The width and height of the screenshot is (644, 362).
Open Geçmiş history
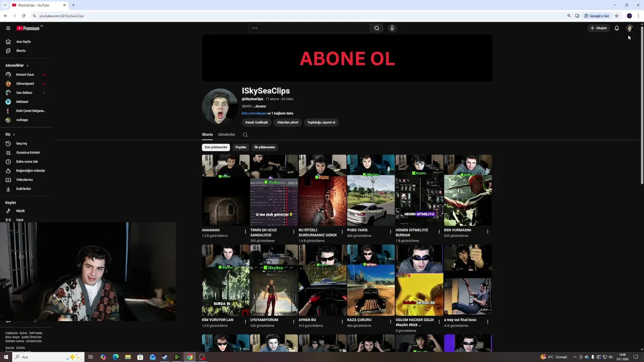pos(27,143)
